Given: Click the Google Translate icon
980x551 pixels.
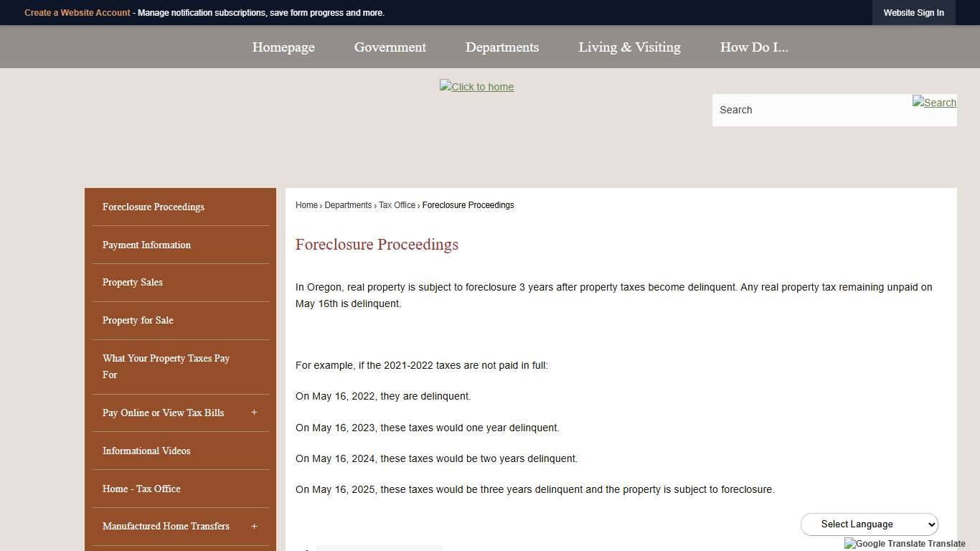Looking at the screenshot, I should pyautogui.click(x=849, y=544).
